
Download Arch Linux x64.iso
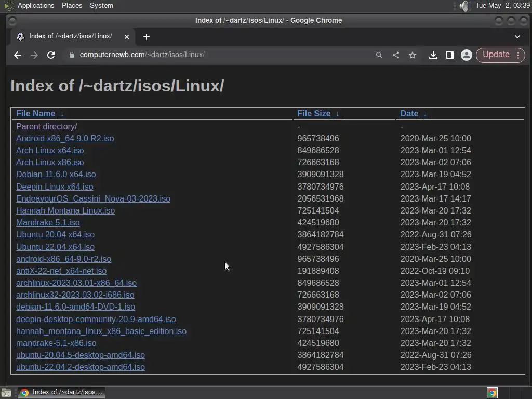pyautogui.click(x=50, y=150)
